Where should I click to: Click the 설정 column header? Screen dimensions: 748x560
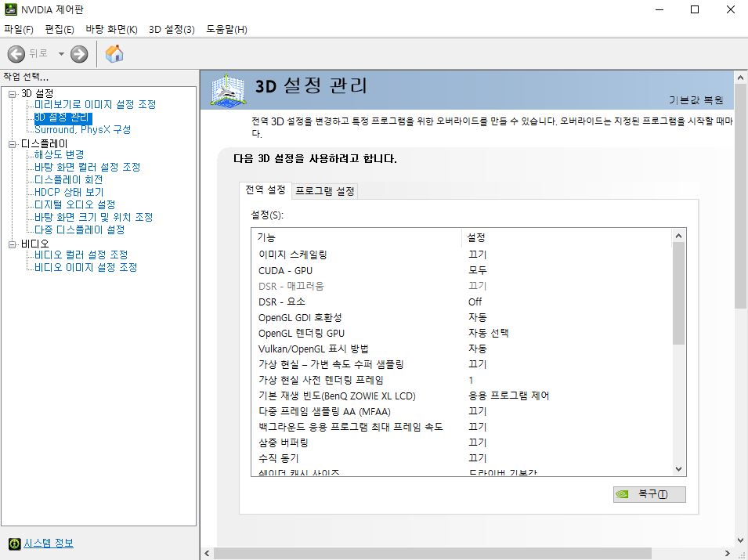click(567, 237)
